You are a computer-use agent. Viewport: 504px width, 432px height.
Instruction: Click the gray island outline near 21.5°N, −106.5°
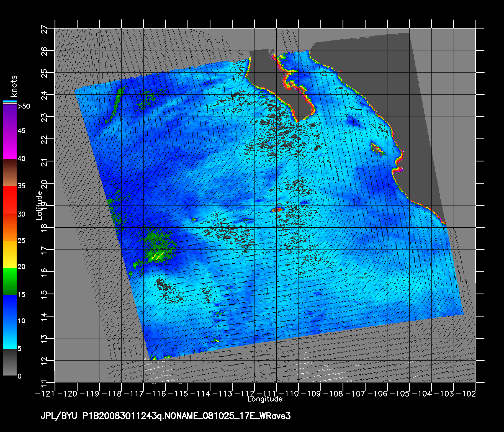377,149
